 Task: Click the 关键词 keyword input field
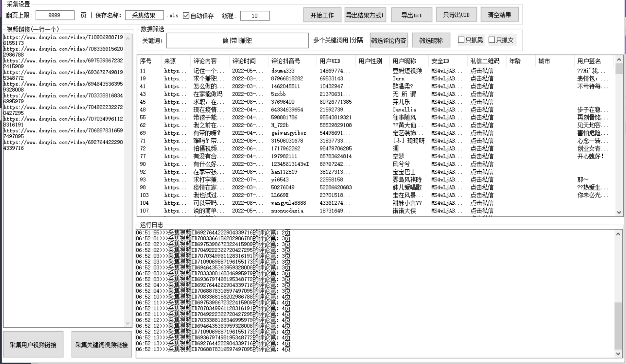pos(238,40)
